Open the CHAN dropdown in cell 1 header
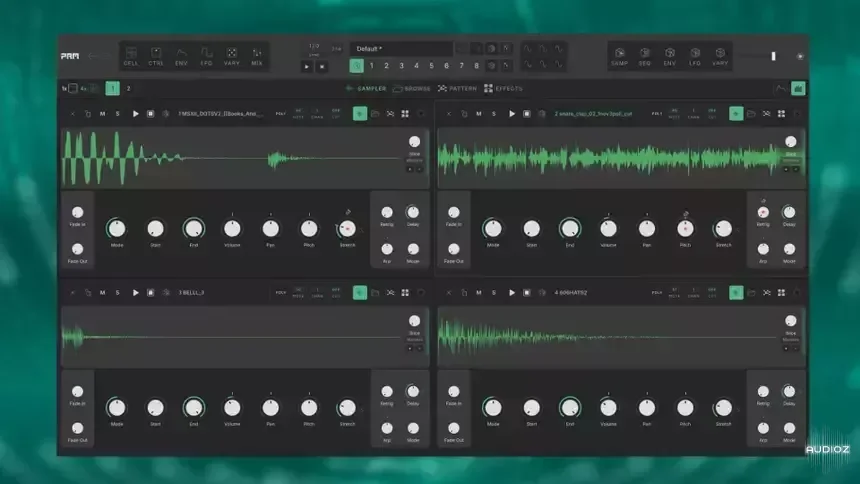Screen dimensions: 860x484 tap(317, 114)
